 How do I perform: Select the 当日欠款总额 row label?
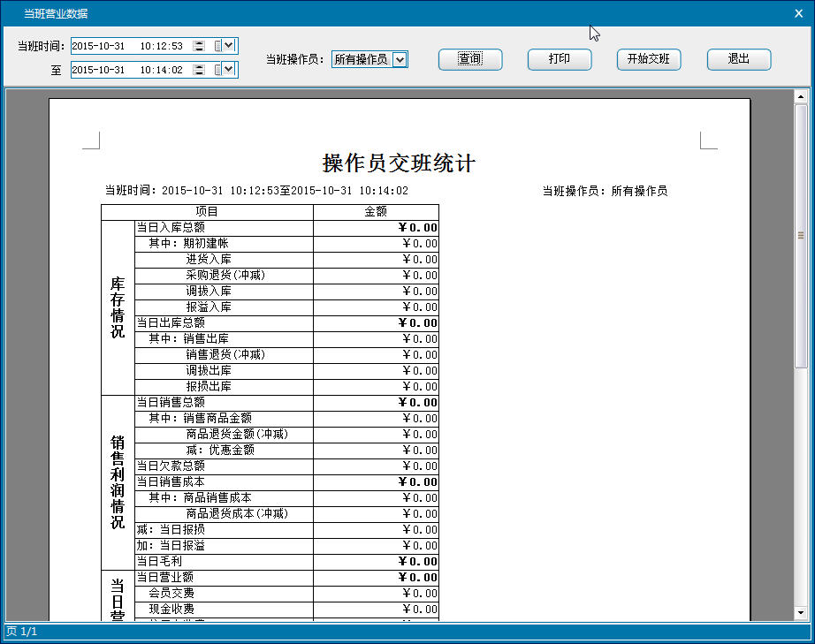point(171,466)
